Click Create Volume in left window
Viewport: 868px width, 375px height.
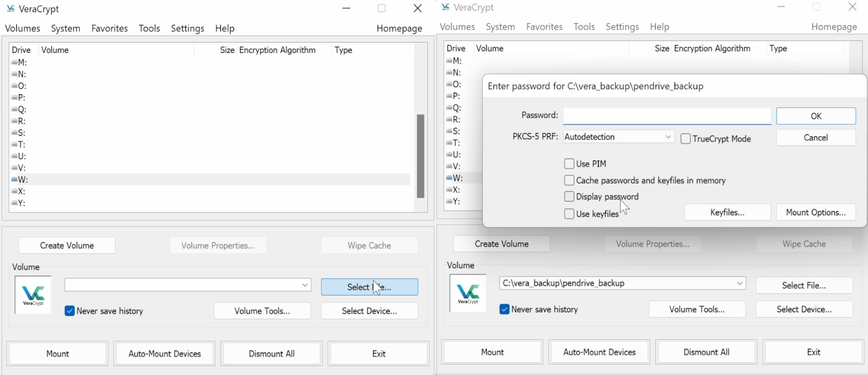[67, 245]
